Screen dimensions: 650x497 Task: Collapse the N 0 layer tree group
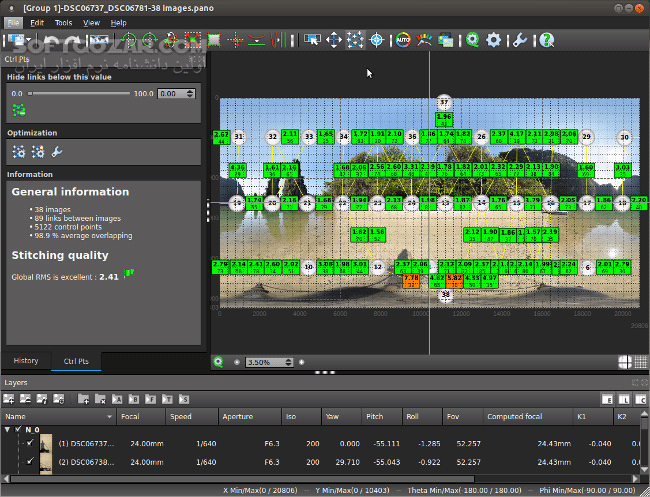[x=8, y=429]
